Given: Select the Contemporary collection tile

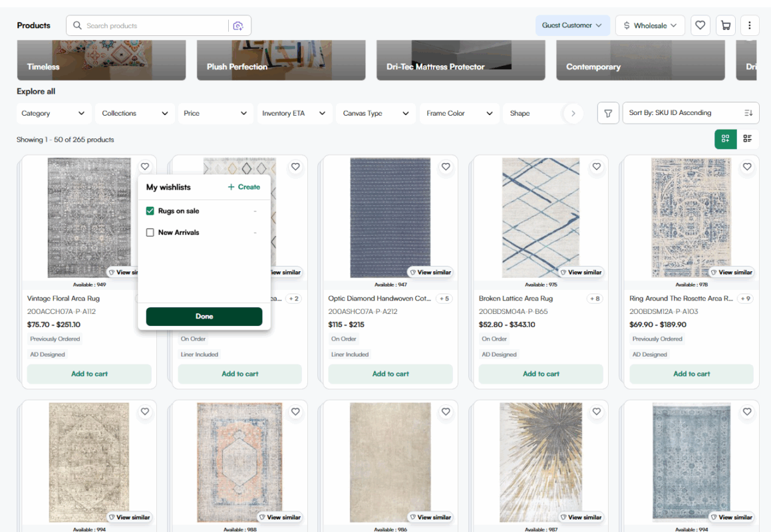Looking at the screenshot, I should coord(640,61).
